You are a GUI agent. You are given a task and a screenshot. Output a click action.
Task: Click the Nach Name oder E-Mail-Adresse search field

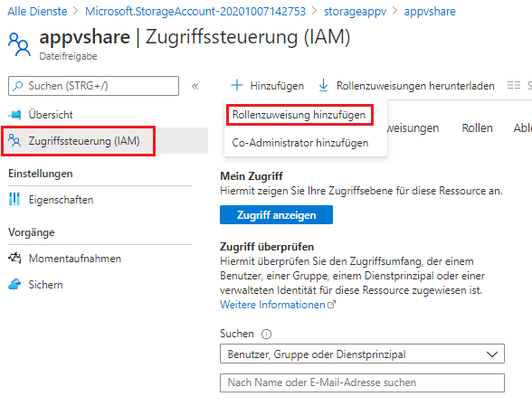pyautogui.click(x=362, y=382)
